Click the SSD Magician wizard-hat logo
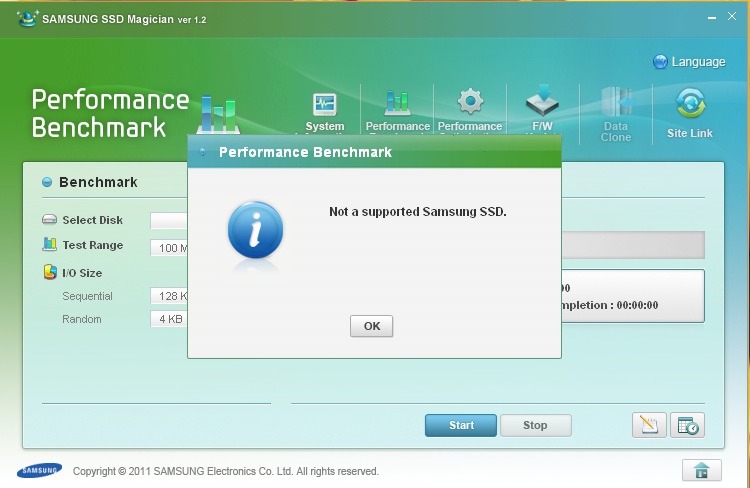The height and width of the screenshot is (488, 750). coord(27,18)
